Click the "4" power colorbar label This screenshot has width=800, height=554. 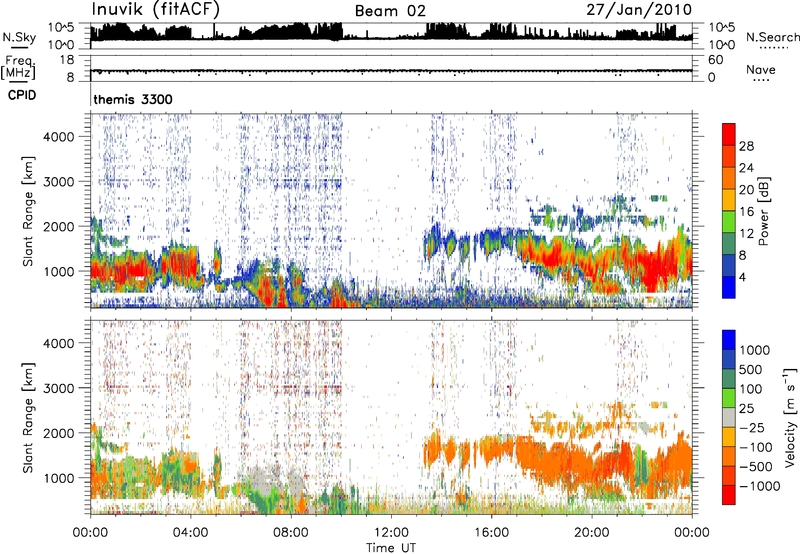coord(742,278)
